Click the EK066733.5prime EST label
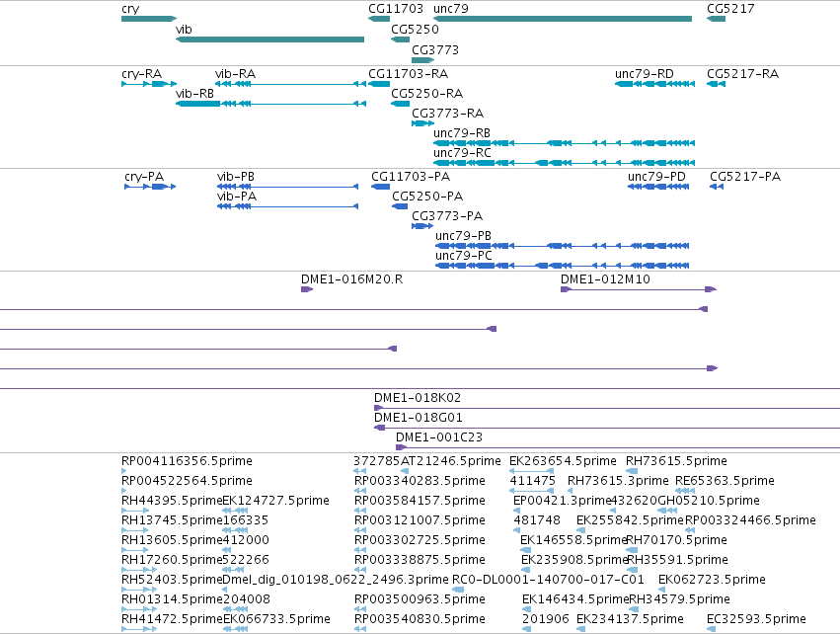 coord(276,619)
